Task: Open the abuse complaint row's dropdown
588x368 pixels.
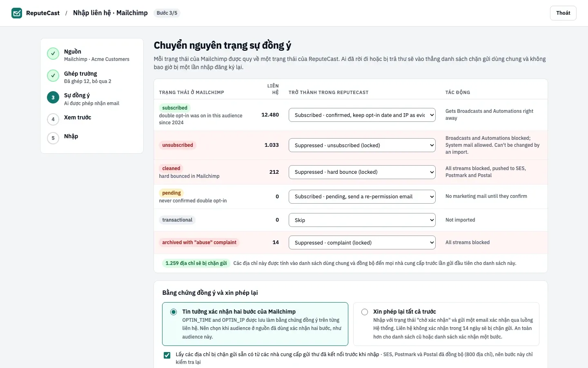Action: tap(362, 242)
